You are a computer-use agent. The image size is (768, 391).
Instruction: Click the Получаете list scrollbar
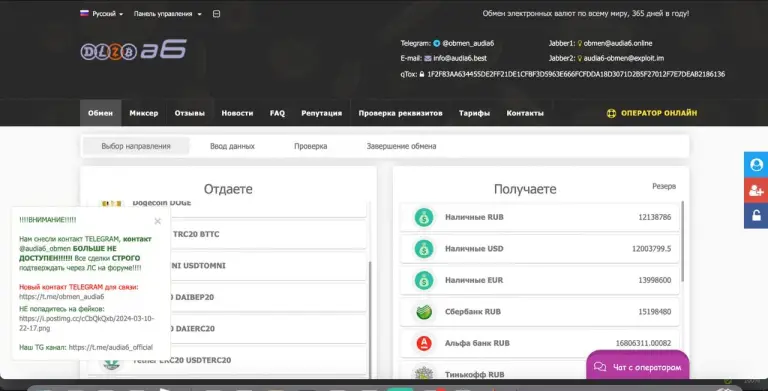coord(683,241)
